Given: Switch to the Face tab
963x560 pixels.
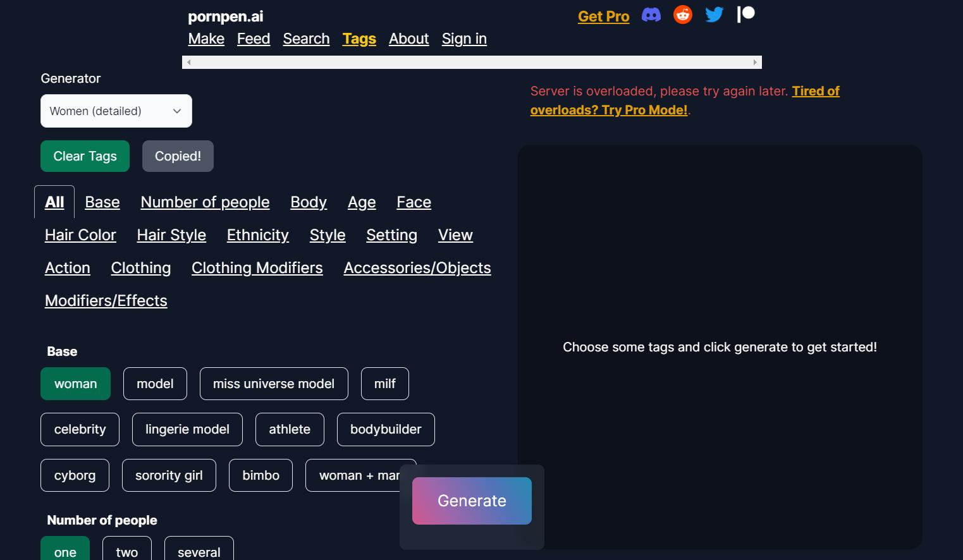Looking at the screenshot, I should [414, 202].
